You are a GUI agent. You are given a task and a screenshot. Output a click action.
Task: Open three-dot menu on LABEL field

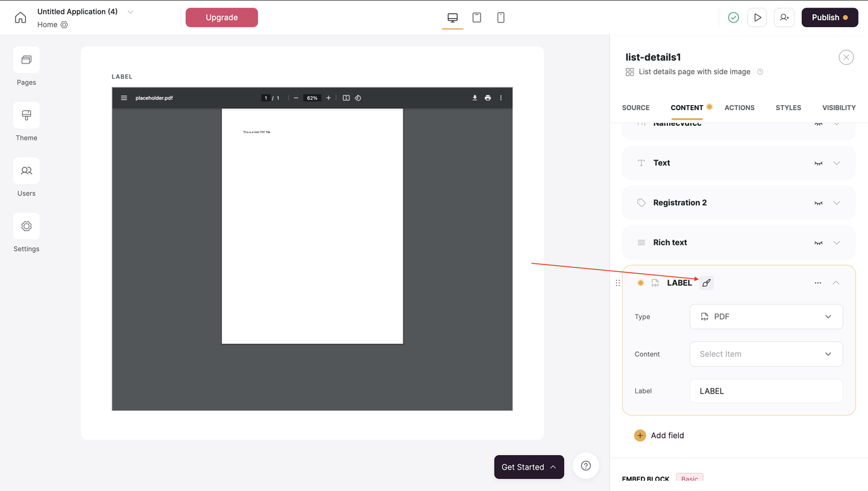point(817,283)
